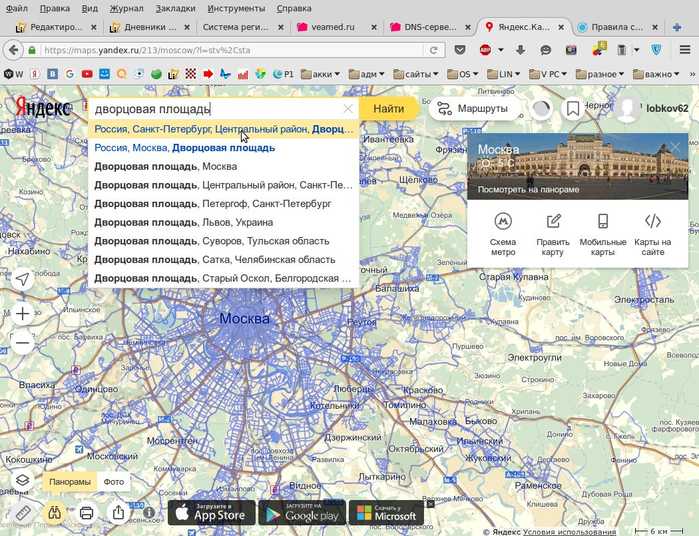This screenshot has height=536, width=699.
Task: Choose Дворцовая площадь, Львов, Украина suggestion
Action: (223, 222)
